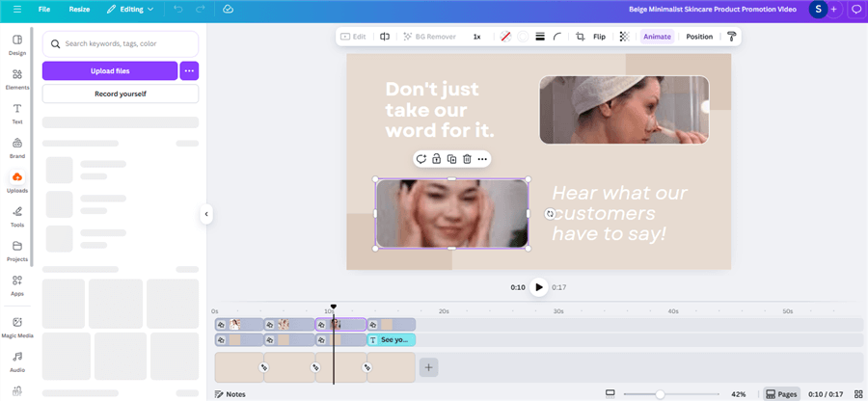Open the 42% zoom level menu
The width and height of the screenshot is (868, 401).
tap(739, 394)
